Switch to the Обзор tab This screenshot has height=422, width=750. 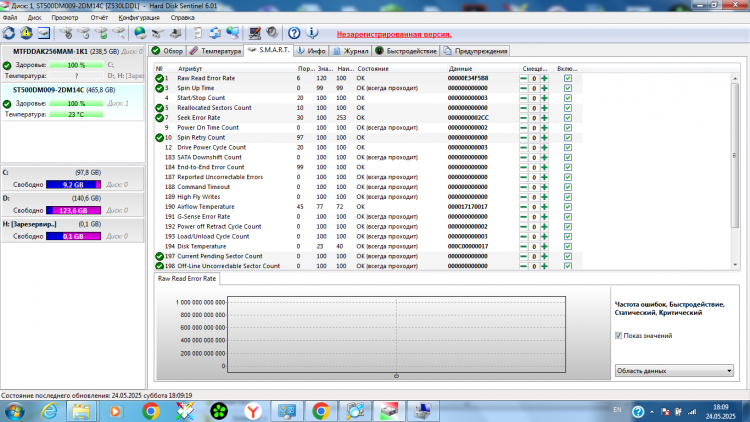click(167, 51)
